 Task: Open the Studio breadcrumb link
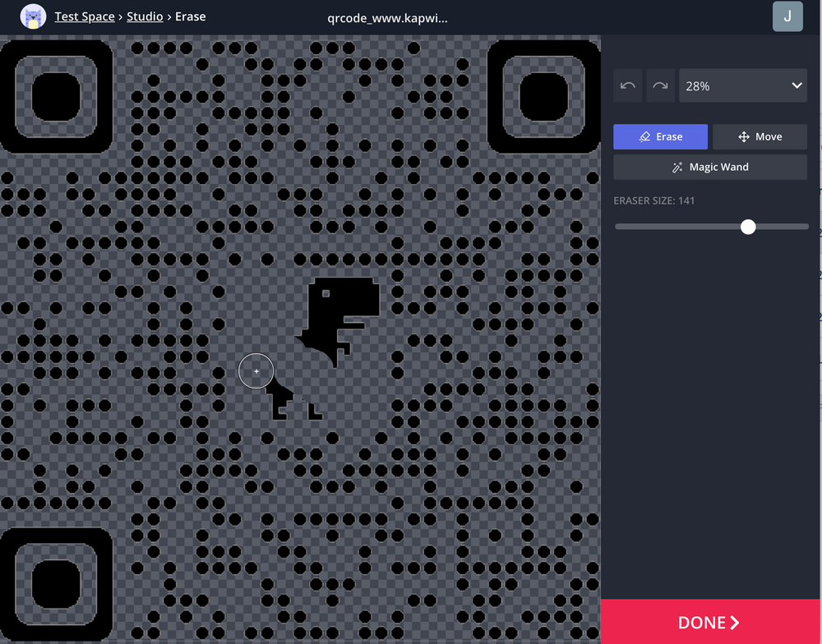145,16
